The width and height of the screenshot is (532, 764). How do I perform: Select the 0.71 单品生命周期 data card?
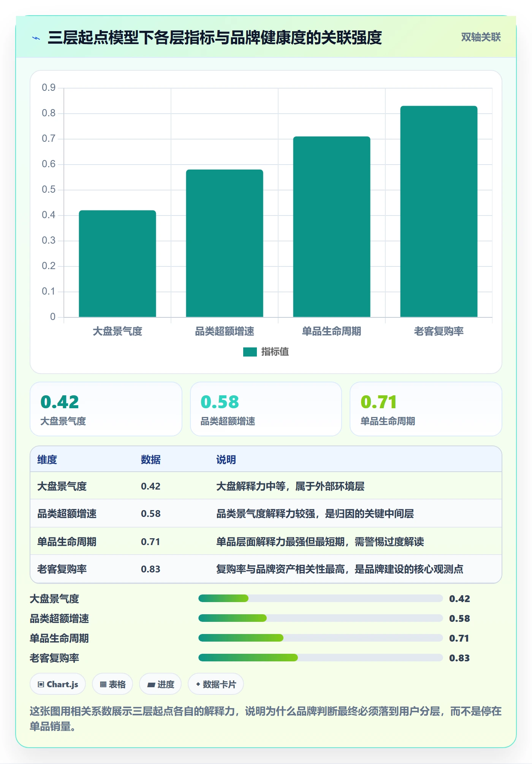click(426, 409)
